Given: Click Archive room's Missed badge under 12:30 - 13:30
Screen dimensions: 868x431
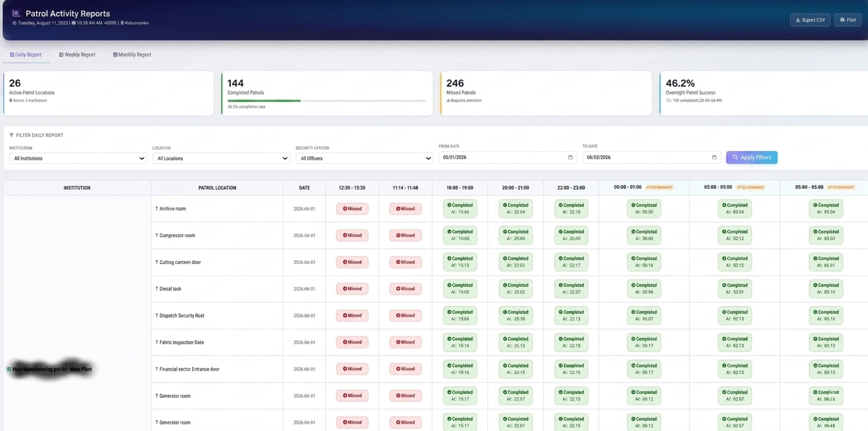Looking at the screenshot, I should pos(352,209).
